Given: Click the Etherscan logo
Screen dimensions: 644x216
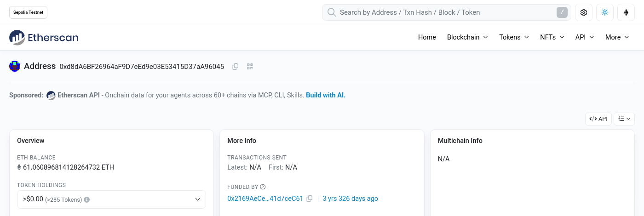Looking at the screenshot, I should coord(44,37).
